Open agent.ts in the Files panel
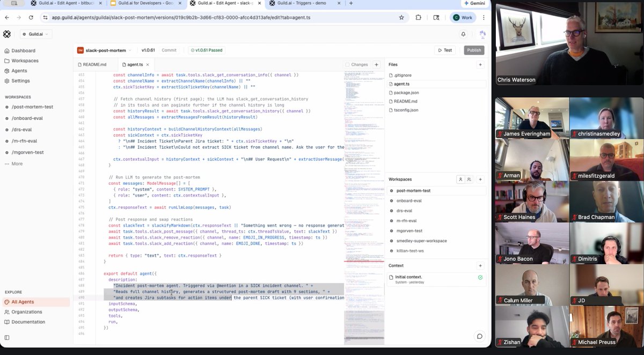 tap(436, 84)
